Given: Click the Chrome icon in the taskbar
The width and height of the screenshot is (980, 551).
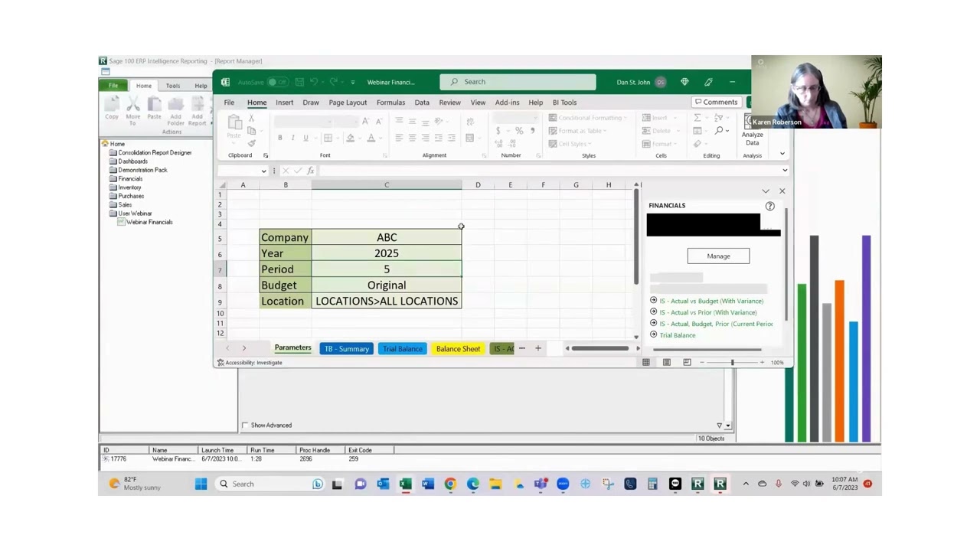Looking at the screenshot, I should pos(450,484).
